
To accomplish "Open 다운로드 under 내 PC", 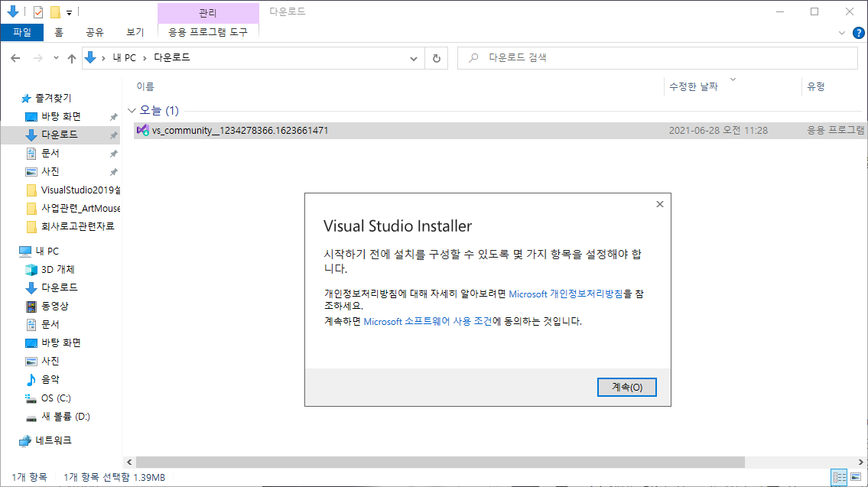I will point(59,287).
